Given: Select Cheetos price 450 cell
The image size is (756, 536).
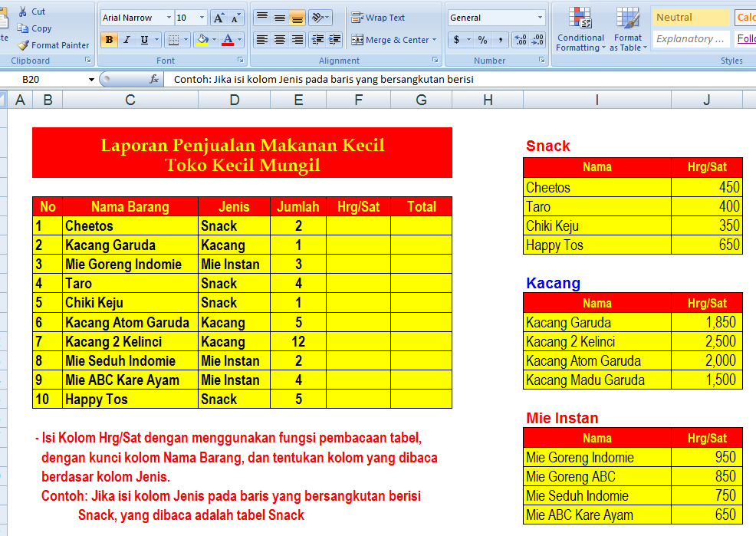Looking at the screenshot, I should (707, 187).
